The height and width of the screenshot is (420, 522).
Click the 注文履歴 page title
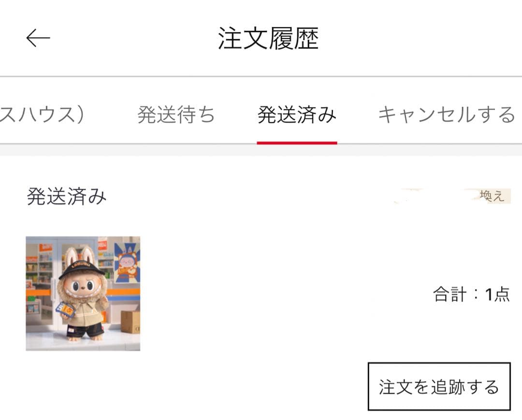pos(268,38)
